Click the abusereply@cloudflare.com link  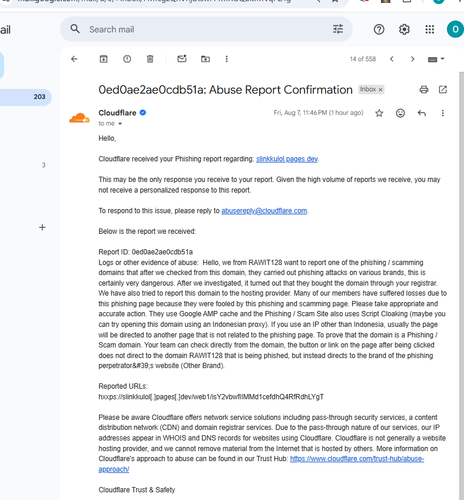(x=264, y=211)
